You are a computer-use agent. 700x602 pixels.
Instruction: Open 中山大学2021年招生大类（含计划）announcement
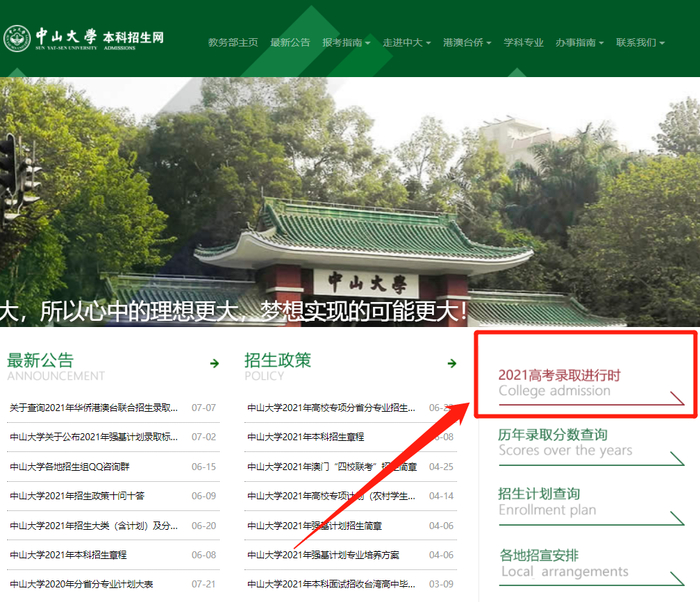[x=94, y=526]
